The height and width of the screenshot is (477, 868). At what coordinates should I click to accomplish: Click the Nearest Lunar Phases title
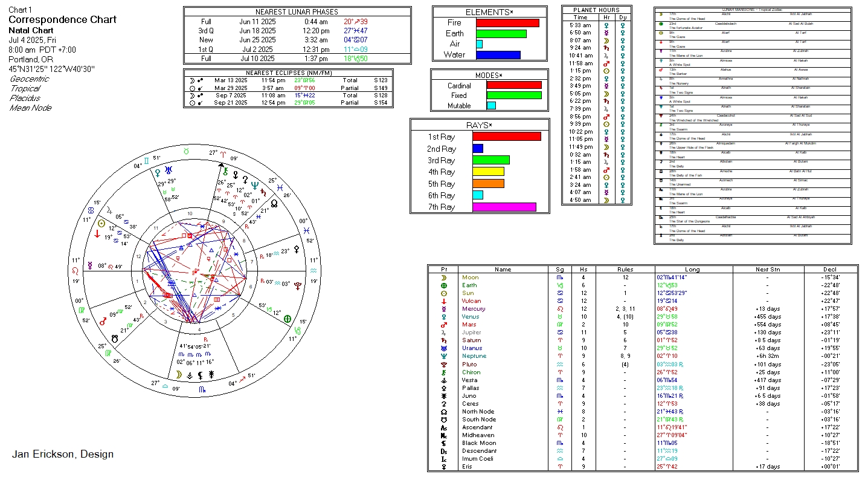(297, 12)
